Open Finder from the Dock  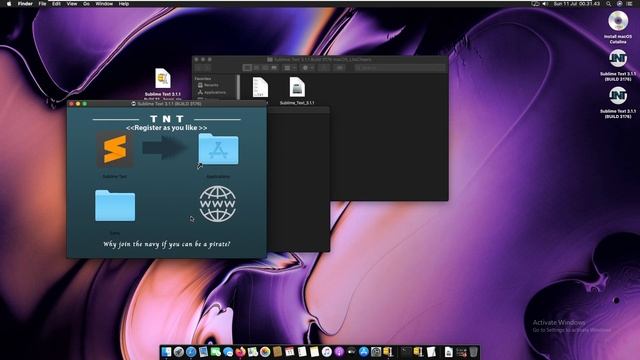167,351
